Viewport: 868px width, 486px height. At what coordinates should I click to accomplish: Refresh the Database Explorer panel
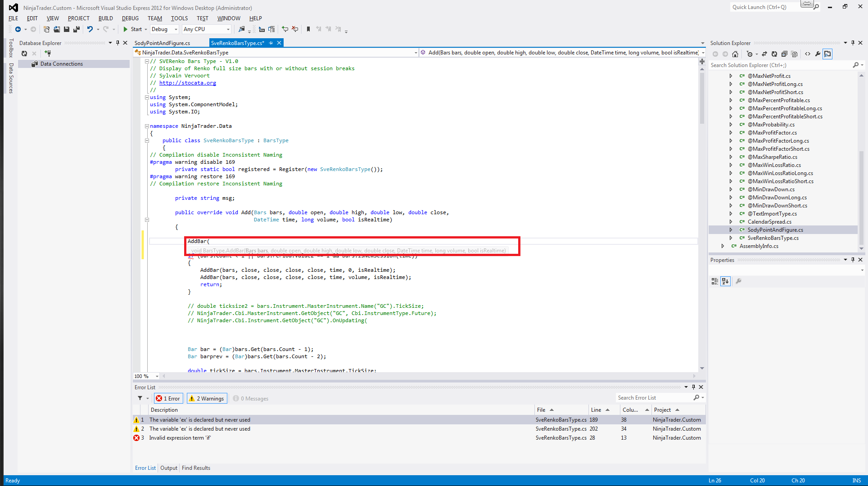pos(24,53)
